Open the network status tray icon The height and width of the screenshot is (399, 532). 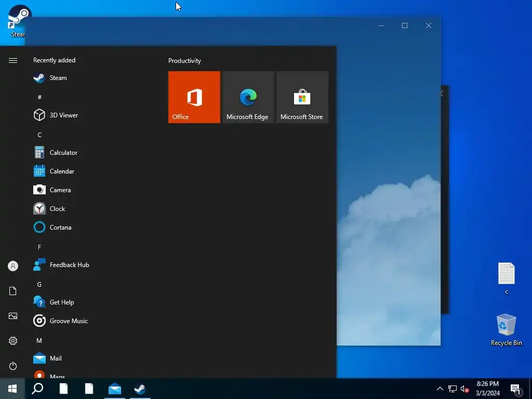(453, 389)
